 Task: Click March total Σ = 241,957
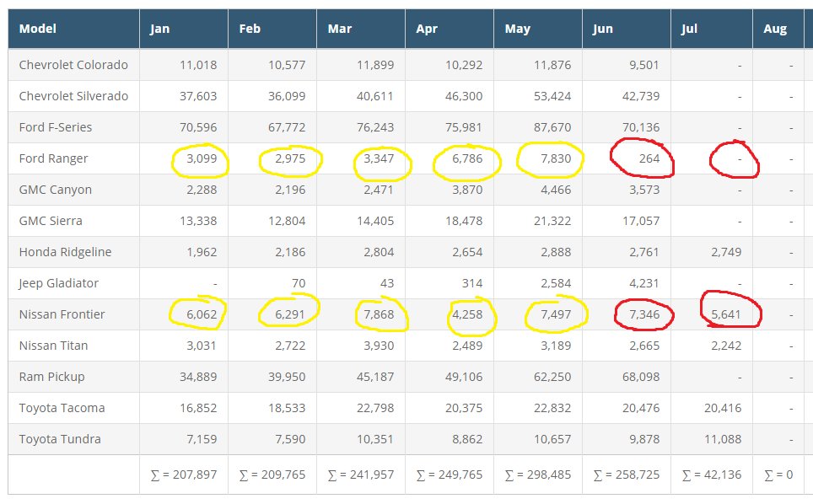coord(361,475)
